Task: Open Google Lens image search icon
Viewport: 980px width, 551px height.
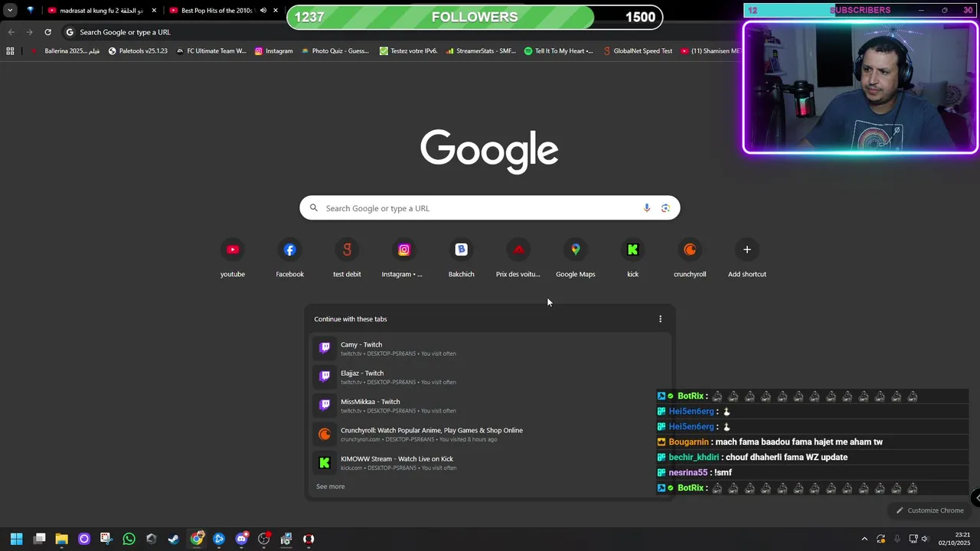Action: tap(665, 208)
